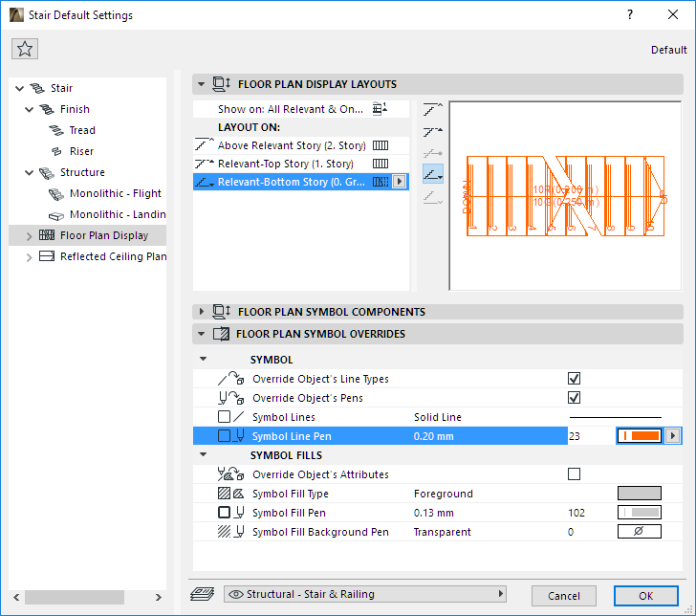Click right arrow of tree scrollbar
Viewport: 696px width, 616px height.
point(159,597)
